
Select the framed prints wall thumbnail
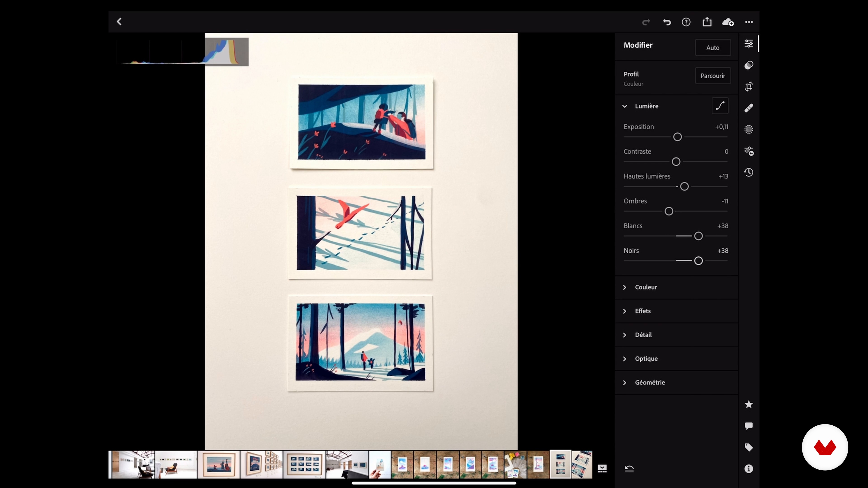262,465
